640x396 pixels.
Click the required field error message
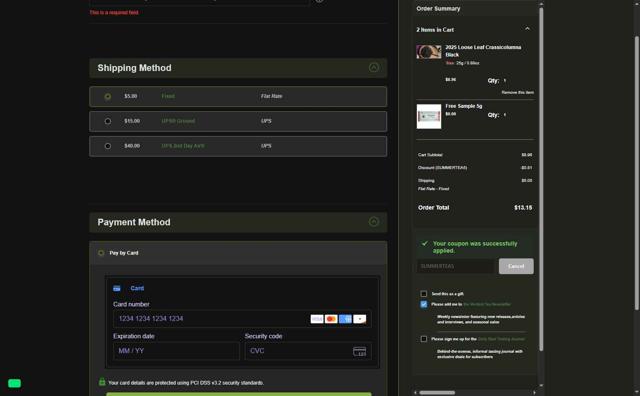[x=114, y=13]
